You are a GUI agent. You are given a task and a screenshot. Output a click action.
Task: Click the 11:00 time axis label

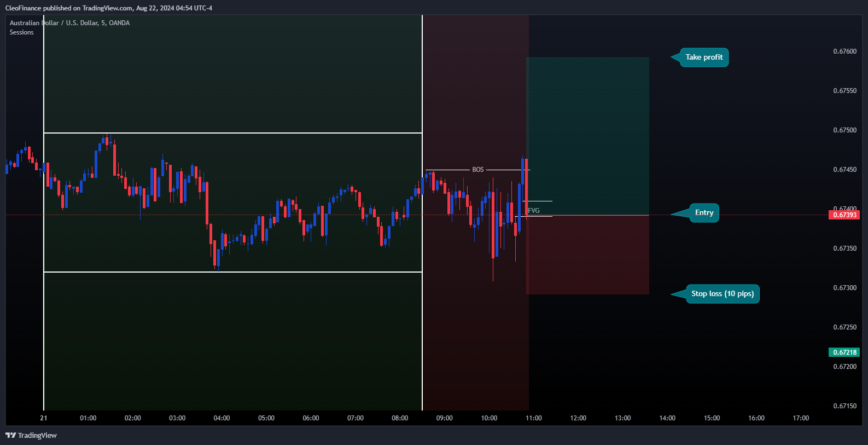point(534,418)
